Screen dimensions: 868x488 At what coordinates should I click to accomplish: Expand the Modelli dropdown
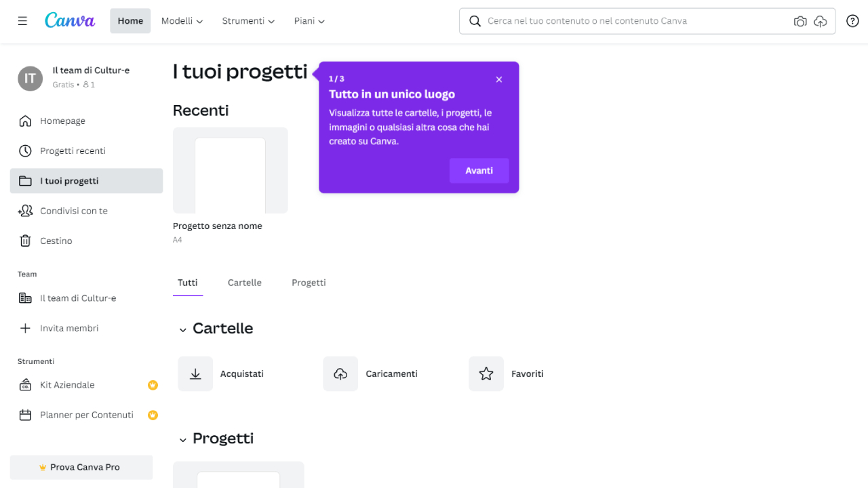pos(182,21)
